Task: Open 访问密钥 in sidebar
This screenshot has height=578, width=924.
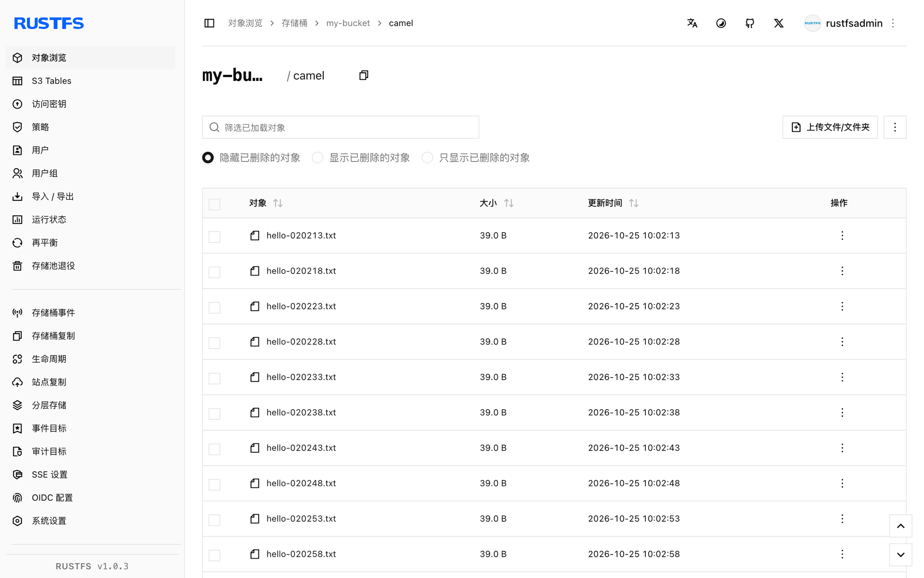Action: click(91, 104)
